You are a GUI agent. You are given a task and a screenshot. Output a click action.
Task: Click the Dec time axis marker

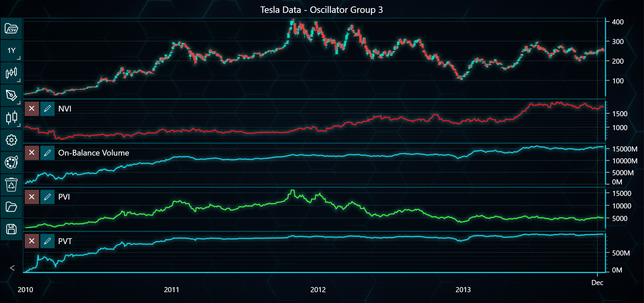597,283
